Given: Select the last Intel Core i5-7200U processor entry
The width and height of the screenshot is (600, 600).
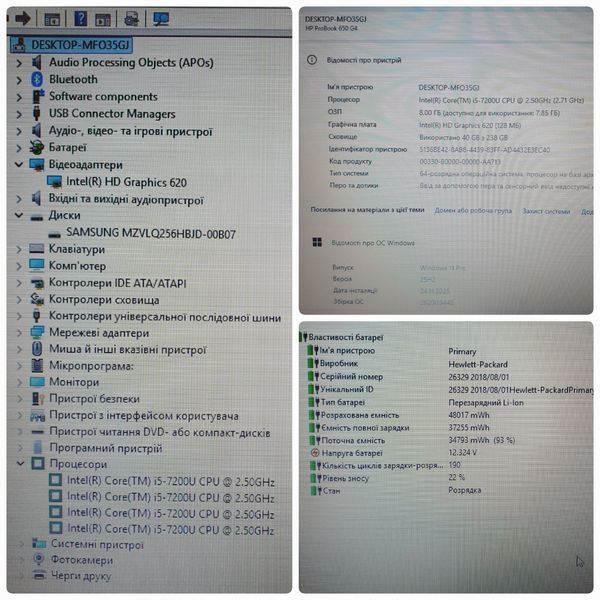Looking at the screenshot, I should point(171,530).
